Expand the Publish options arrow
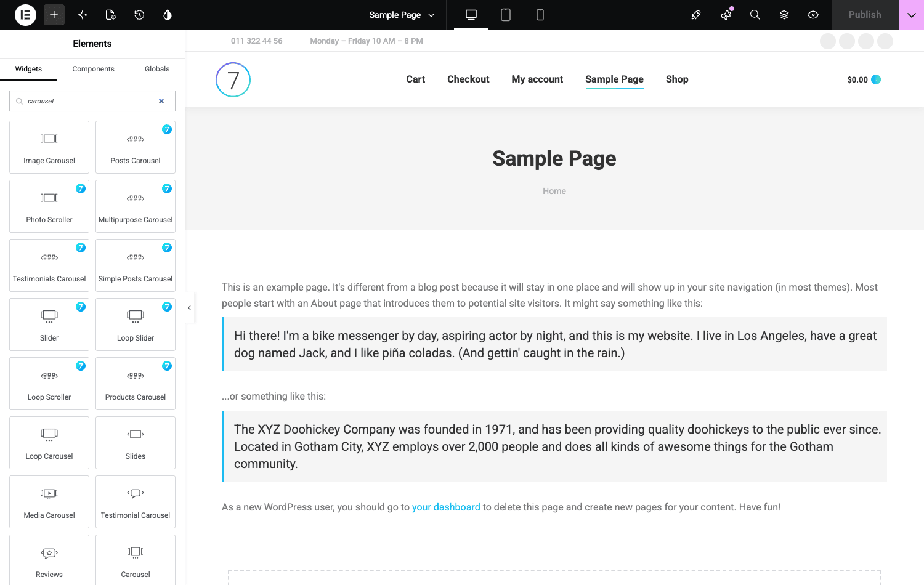This screenshot has width=924, height=585. coord(912,15)
